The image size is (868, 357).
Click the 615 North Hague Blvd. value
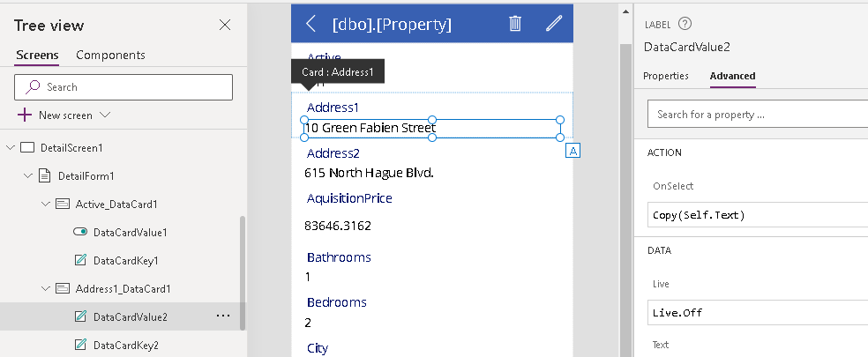tap(369, 173)
